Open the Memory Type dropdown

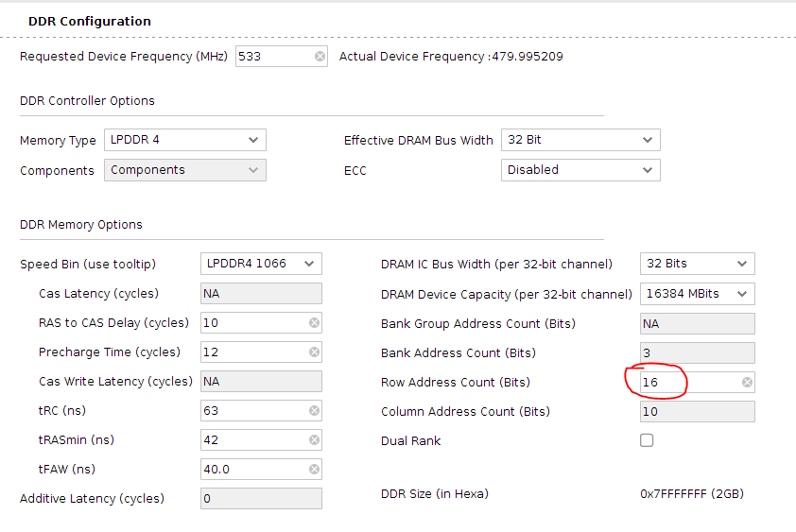click(x=185, y=140)
